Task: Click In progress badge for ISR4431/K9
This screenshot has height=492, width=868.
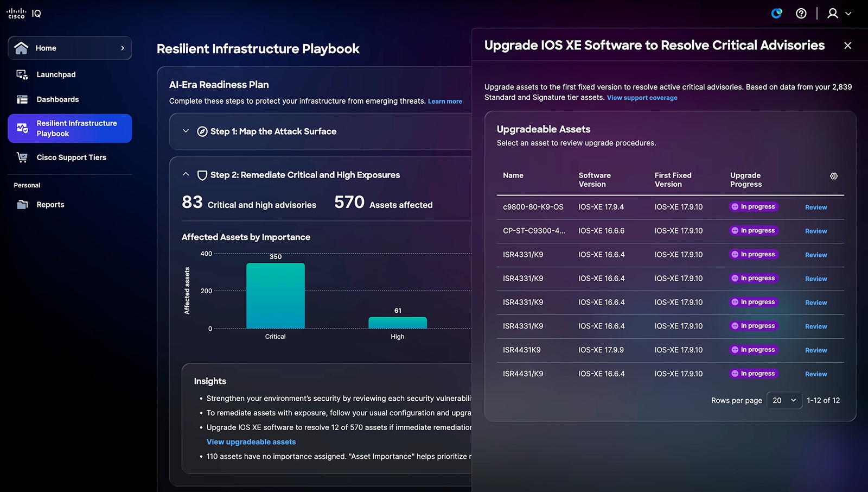Action: click(754, 374)
